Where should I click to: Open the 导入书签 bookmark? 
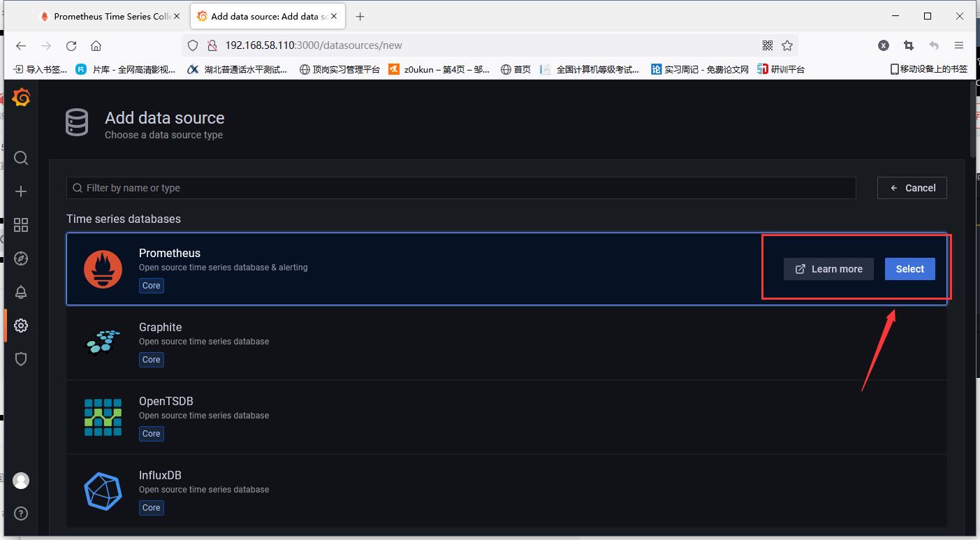click(41, 69)
